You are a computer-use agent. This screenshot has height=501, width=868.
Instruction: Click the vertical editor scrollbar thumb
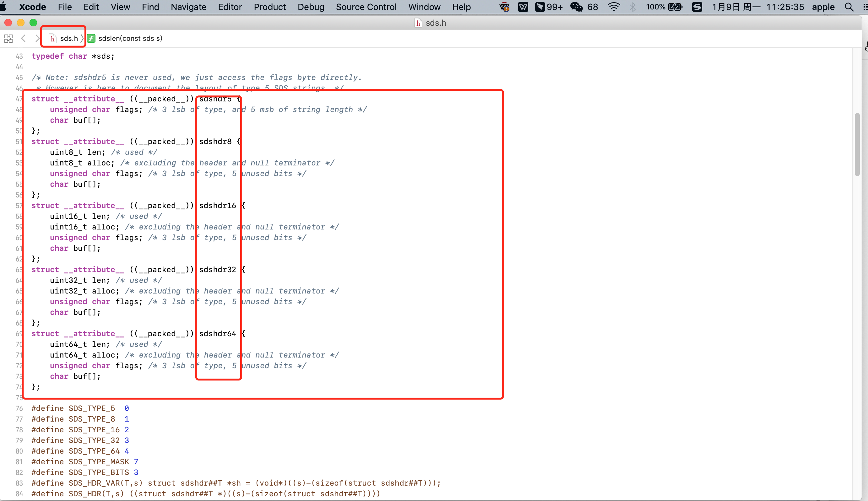(x=857, y=144)
